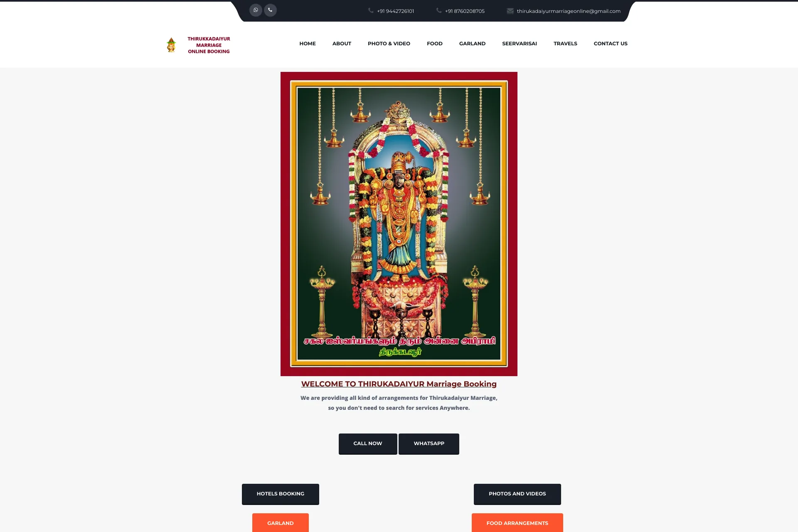
Task: Expand PHOTO & VIDEO navigation dropdown
Action: pos(389,43)
